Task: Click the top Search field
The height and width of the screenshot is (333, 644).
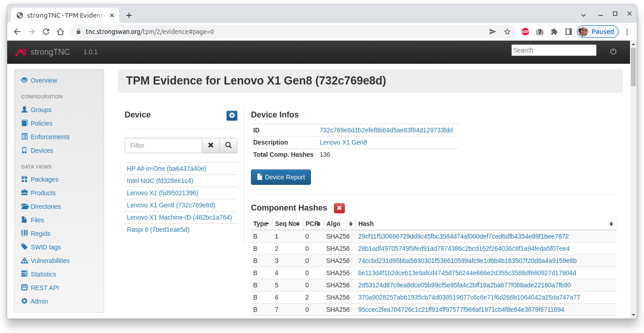Action: click(554, 50)
